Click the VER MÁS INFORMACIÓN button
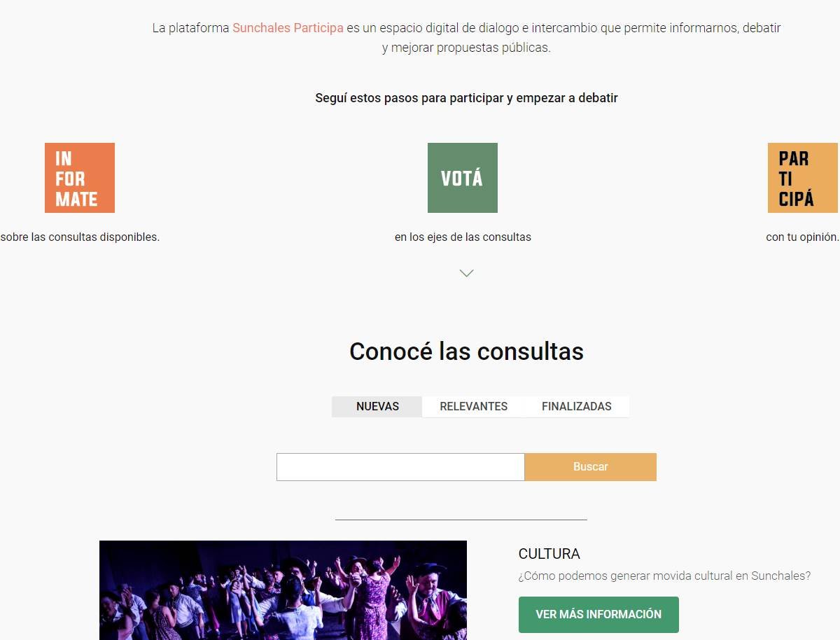The image size is (840, 640). pos(598,614)
